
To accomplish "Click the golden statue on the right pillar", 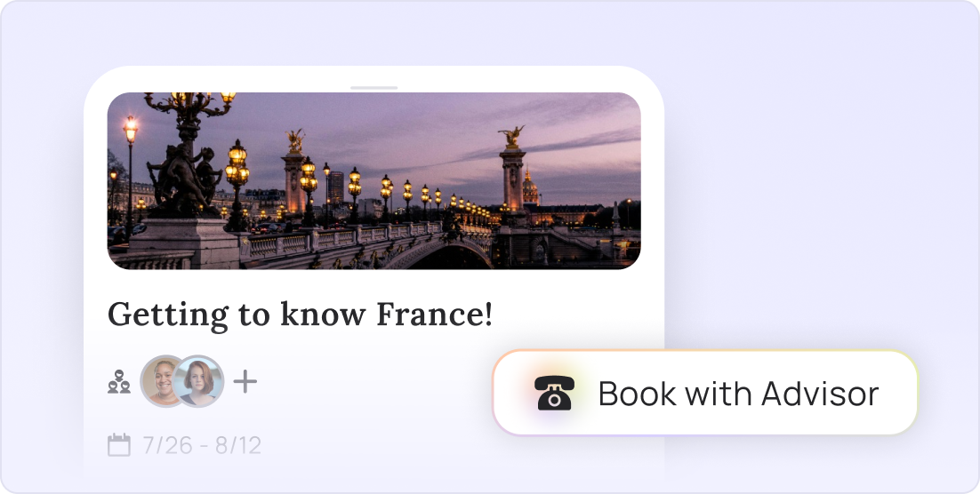I will 512,136.
